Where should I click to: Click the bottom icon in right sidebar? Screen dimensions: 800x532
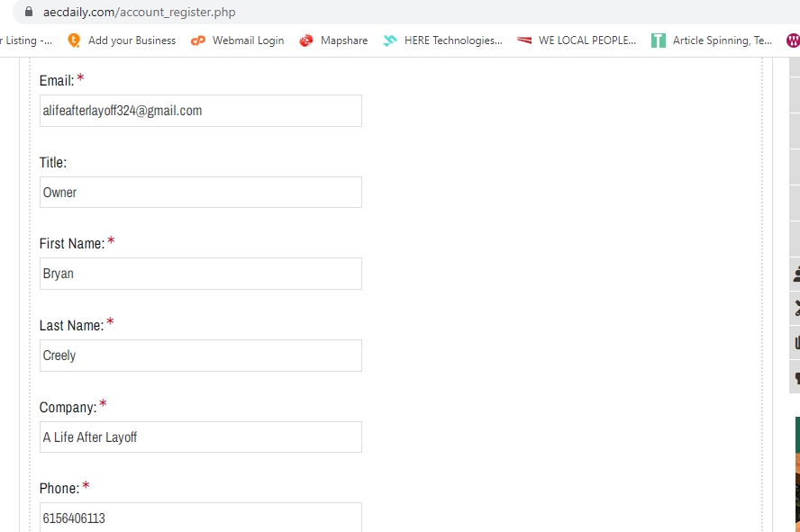795,378
